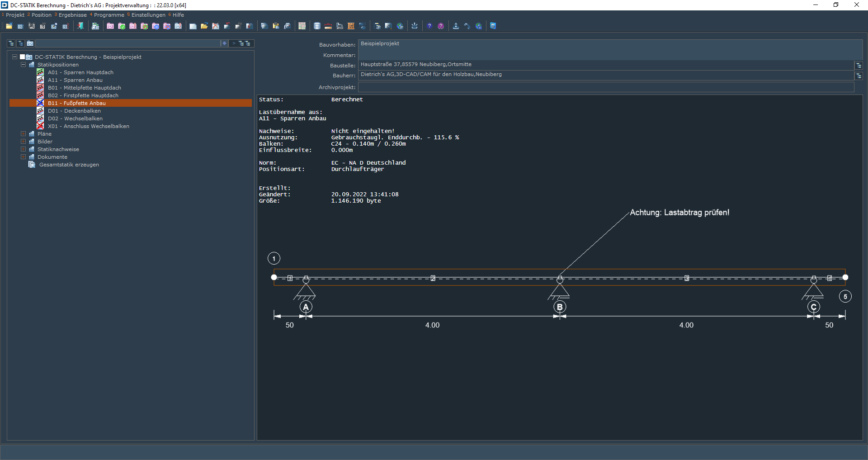The image size is (868, 460).
Task: Open the Ergebnisse menu
Action: (x=72, y=15)
